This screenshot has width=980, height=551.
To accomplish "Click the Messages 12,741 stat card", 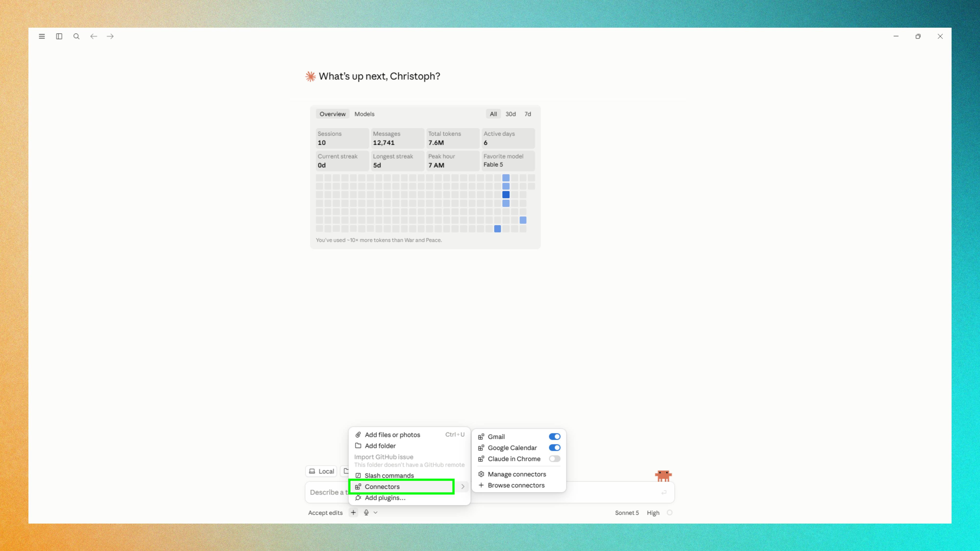I will click(397, 138).
